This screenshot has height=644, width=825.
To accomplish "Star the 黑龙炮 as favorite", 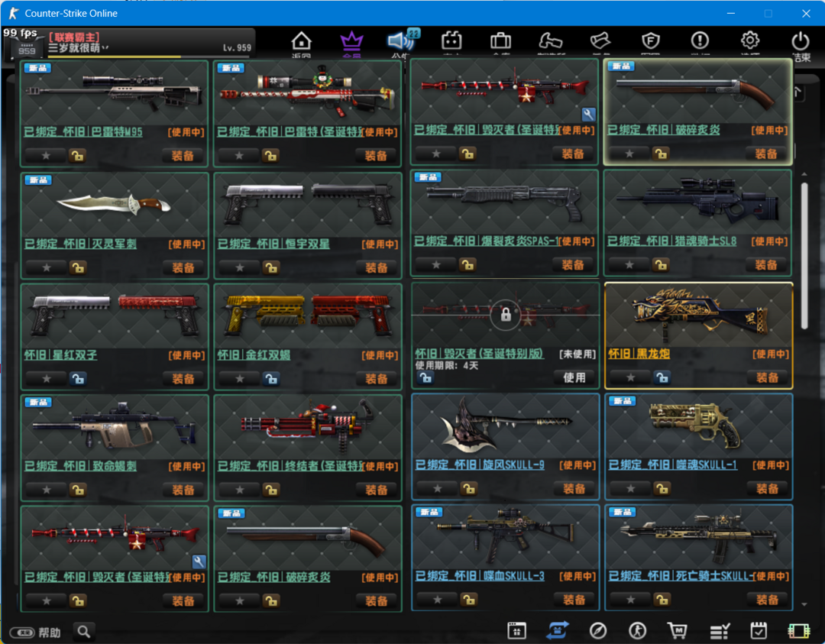I will tap(631, 377).
